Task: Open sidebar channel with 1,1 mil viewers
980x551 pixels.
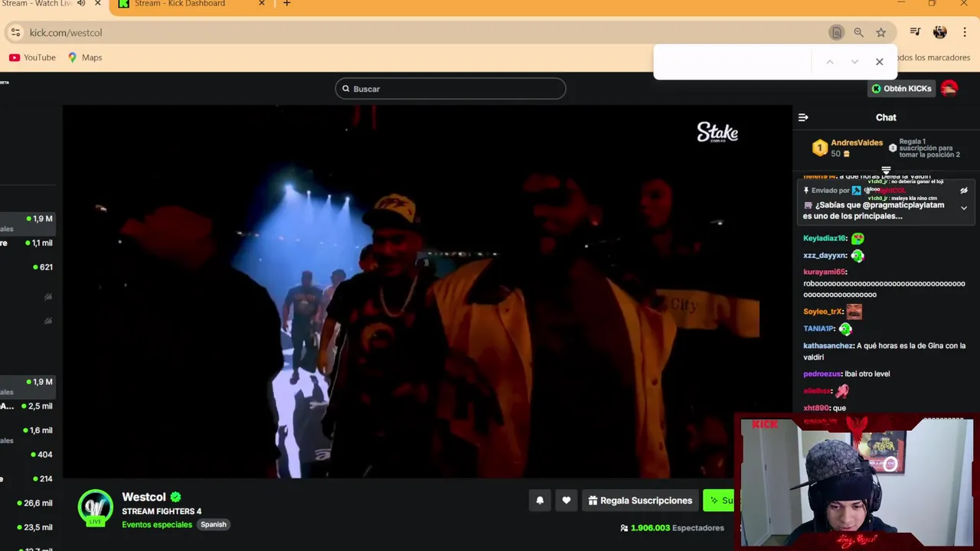Action: point(26,243)
